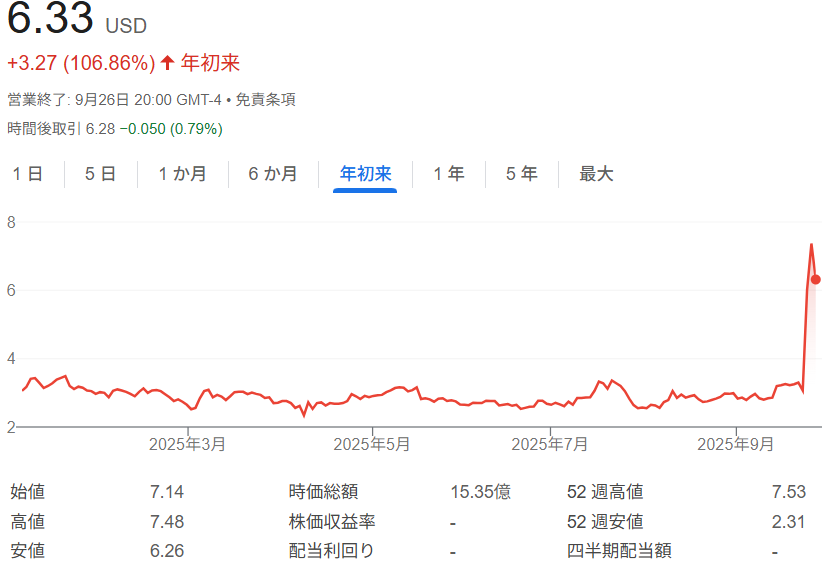Open the 免責条項 disclaimer link

[265, 100]
